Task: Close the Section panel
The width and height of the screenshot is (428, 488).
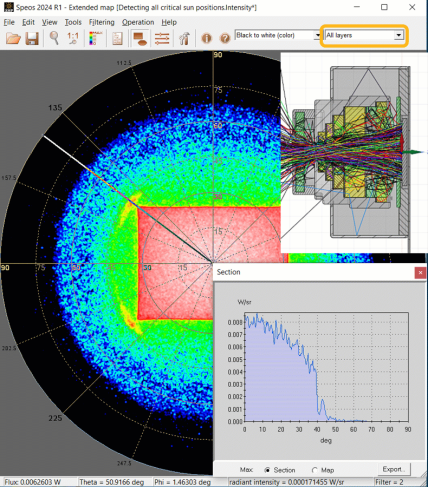Action: point(420,273)
